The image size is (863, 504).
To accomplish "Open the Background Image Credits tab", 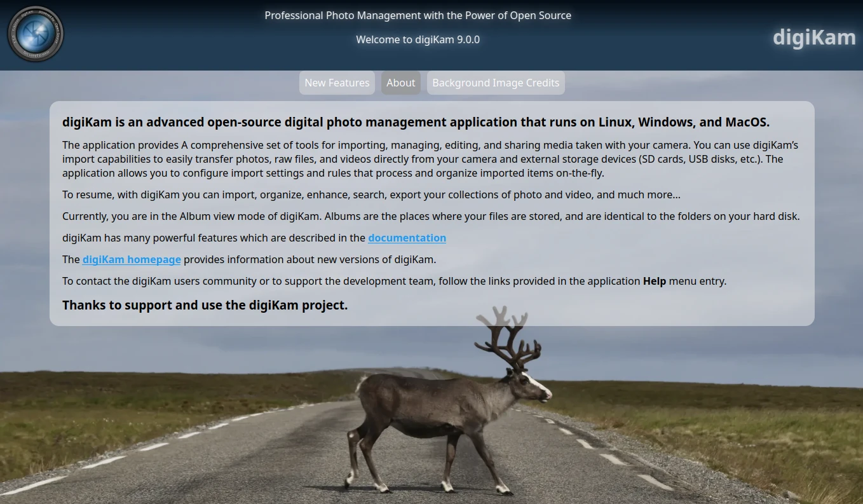I will [x=496, y=83].
